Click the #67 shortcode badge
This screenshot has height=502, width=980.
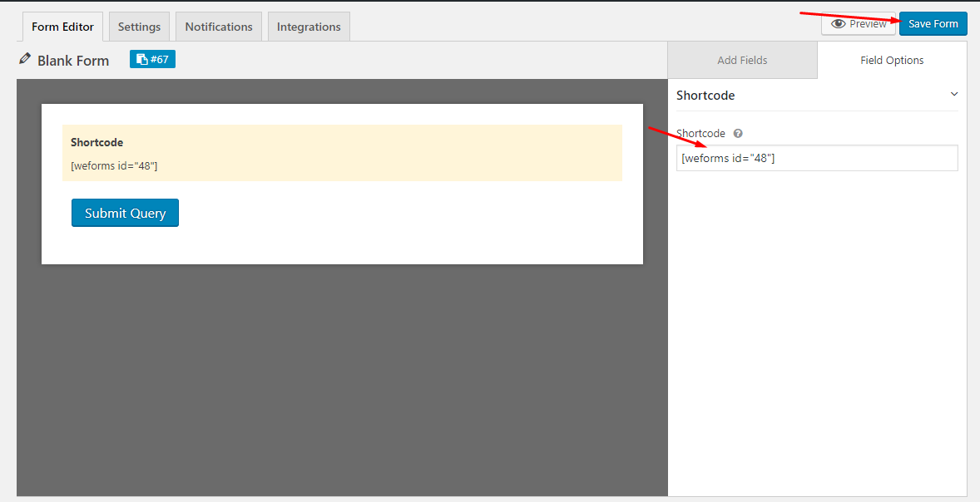(x=152, y=59)
